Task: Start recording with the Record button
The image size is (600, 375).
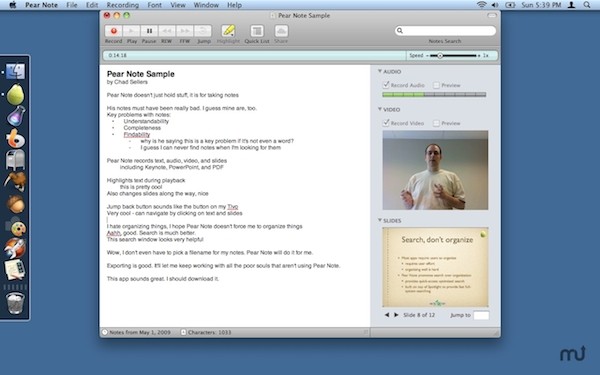Action: 113,31
